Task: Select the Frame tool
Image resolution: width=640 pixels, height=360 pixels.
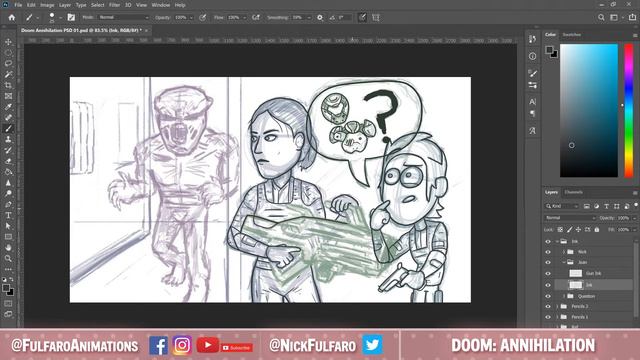Action: [8, 96]
